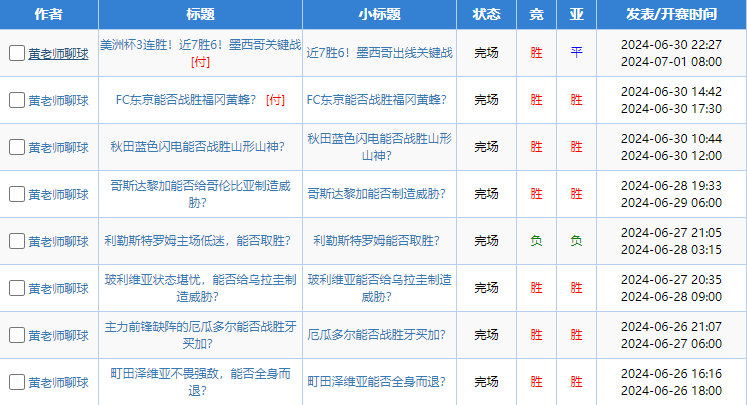Click date 2024-06-27 20:35
The height and width of the screenshot is (405, 747).
click(x=671, y=279)
